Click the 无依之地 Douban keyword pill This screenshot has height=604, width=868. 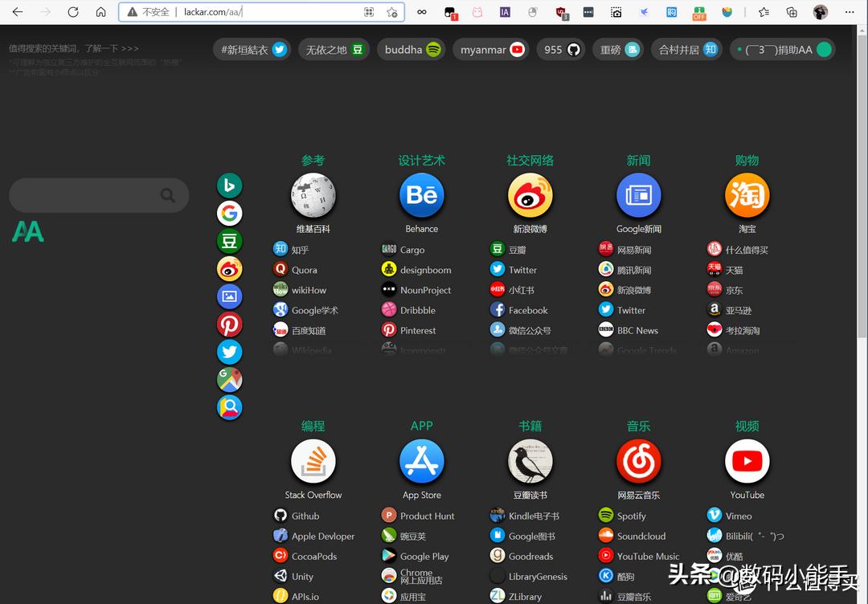(334, 50)
